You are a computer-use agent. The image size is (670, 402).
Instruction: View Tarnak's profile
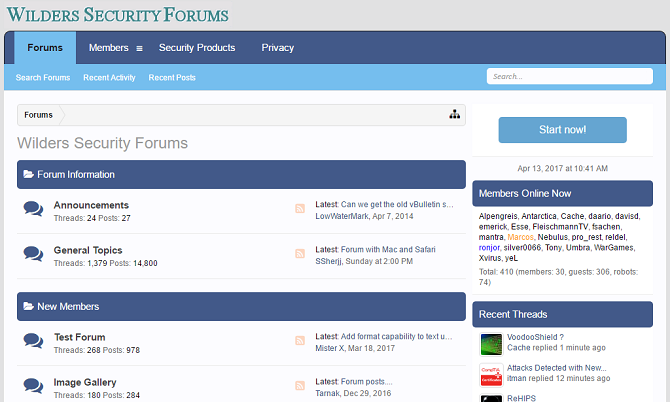[x=327, y=393]
